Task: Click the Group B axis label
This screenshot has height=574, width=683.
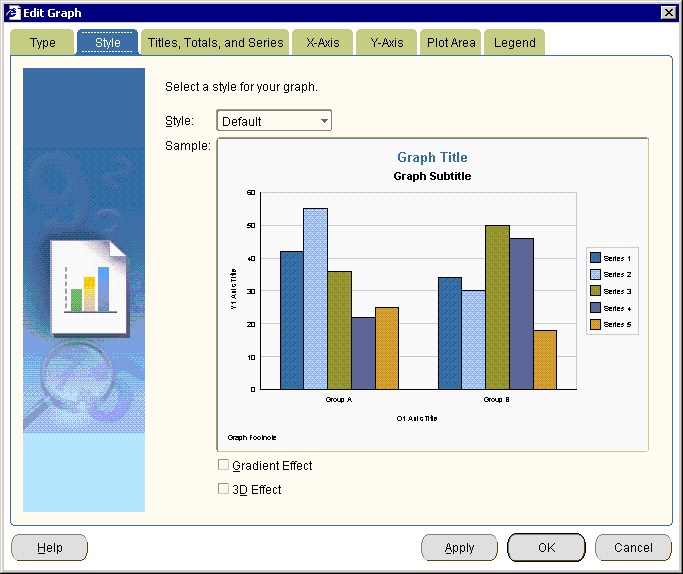Action: pyautogui.click(x=496, y=399)
